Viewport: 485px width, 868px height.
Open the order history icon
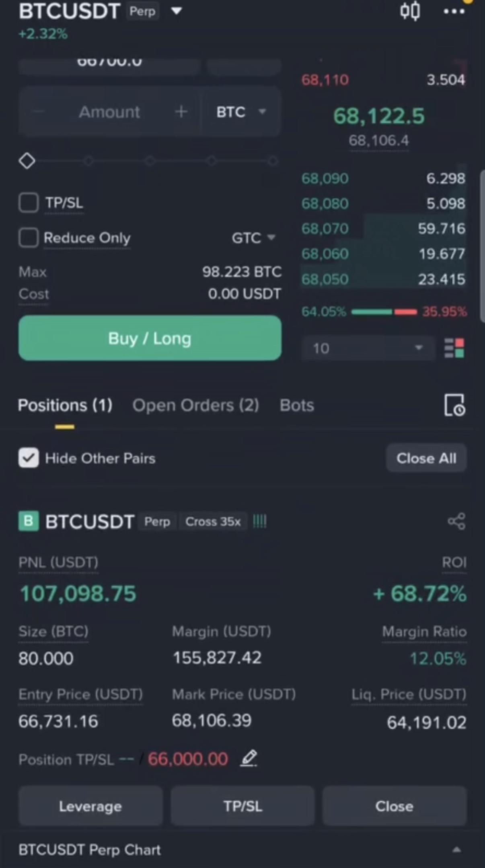[x=454, y=405]
